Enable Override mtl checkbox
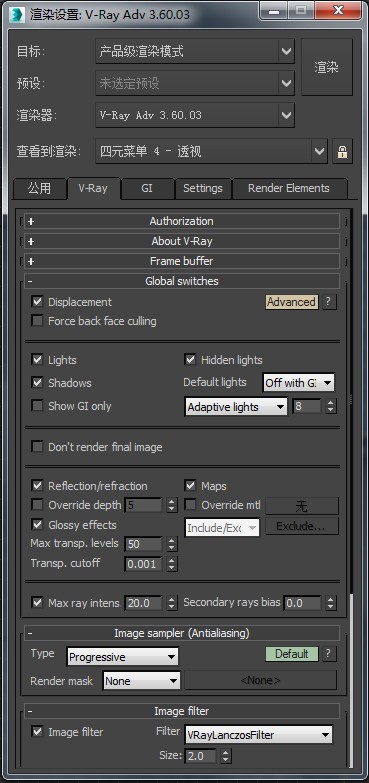The image size is (369, 783). 190,505
